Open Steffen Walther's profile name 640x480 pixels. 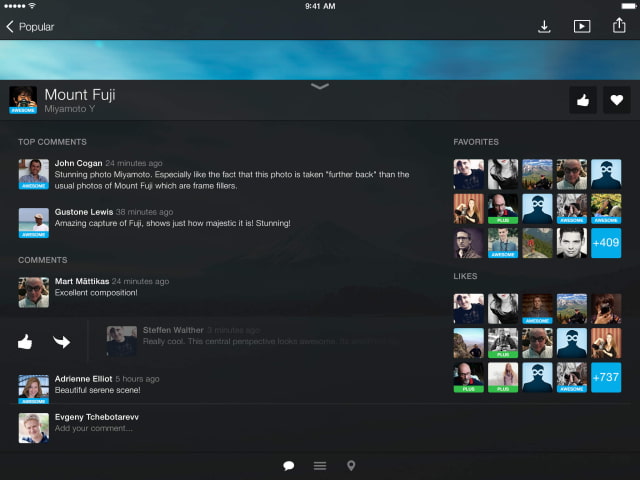tap(173, 330)
